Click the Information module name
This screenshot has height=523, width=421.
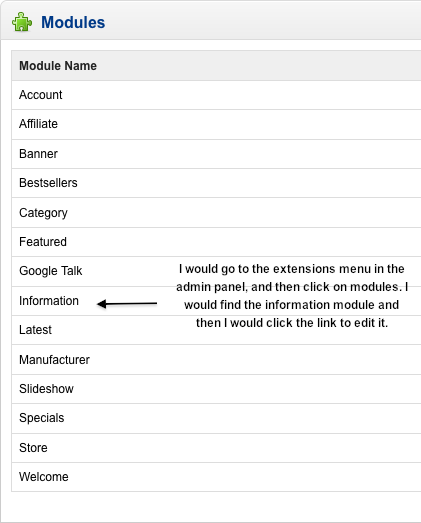49,301
